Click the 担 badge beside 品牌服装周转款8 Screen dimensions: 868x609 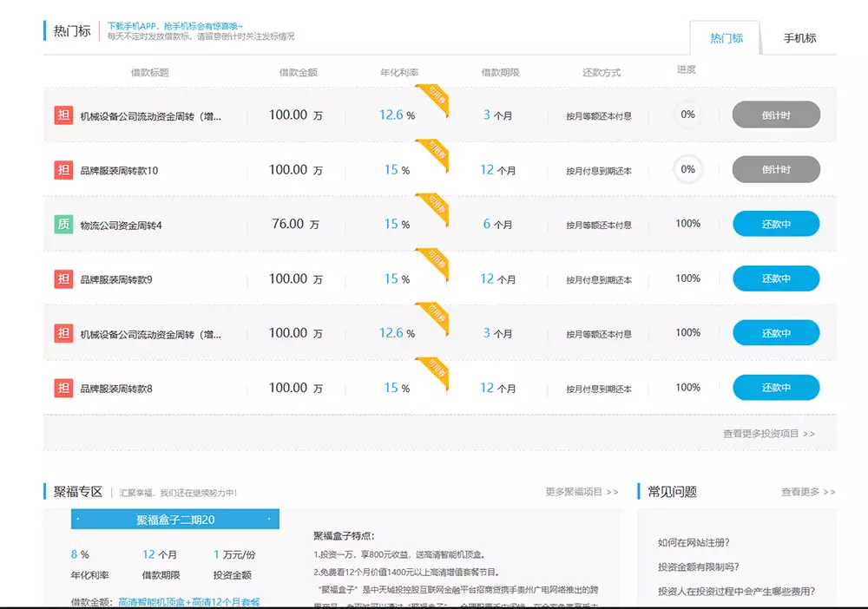click(x=63, y=388)
